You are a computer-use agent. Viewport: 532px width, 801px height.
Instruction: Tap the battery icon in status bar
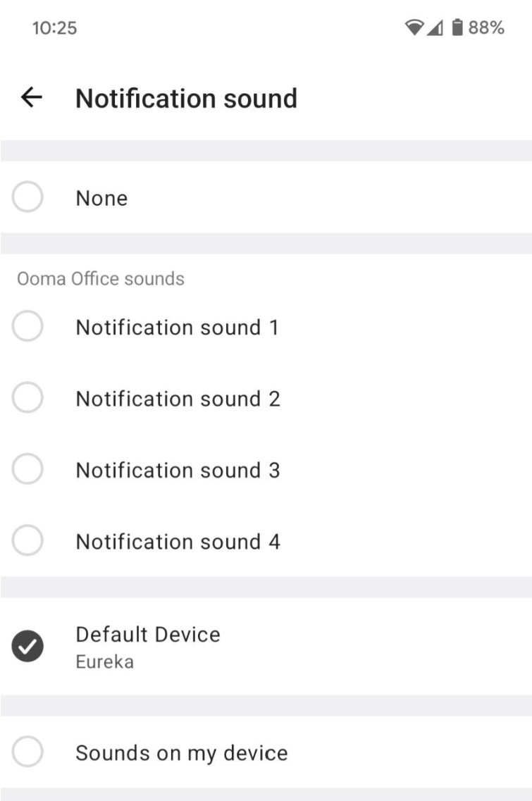tap(457, 27)
